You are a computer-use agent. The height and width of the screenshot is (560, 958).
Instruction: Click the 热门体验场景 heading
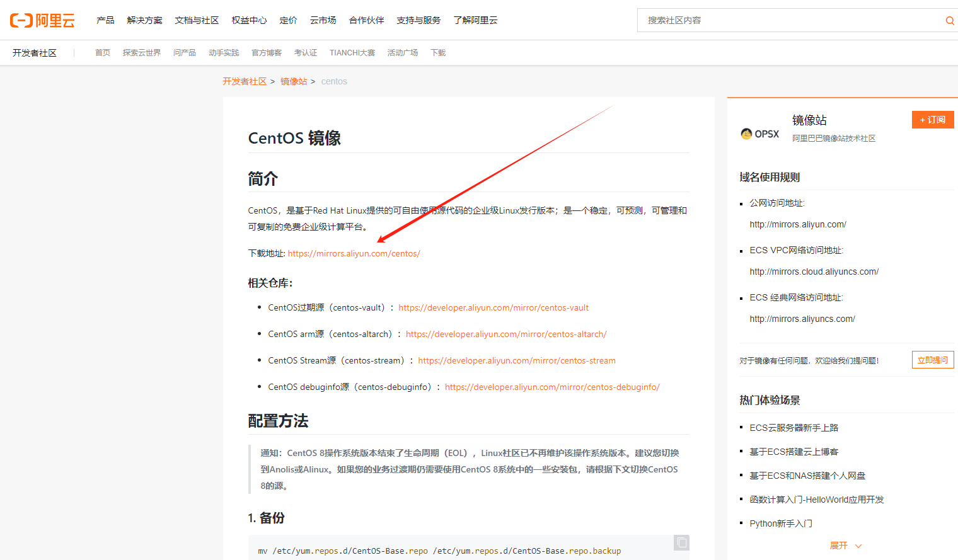point(770,400)
